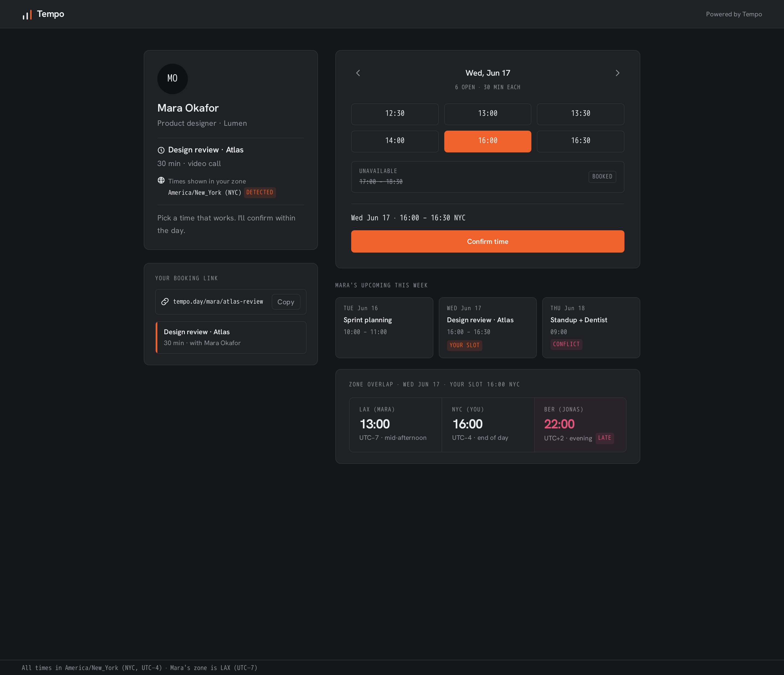Click the footer time zone note
Screen dimensions: 784x675
click(x=139, y=668)
